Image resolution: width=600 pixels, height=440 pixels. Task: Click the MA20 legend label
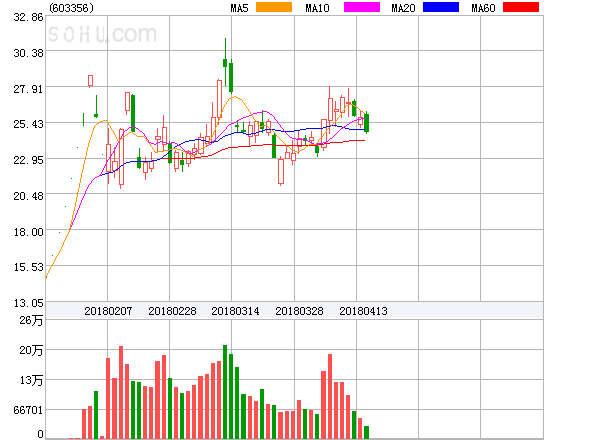(403, 8)
